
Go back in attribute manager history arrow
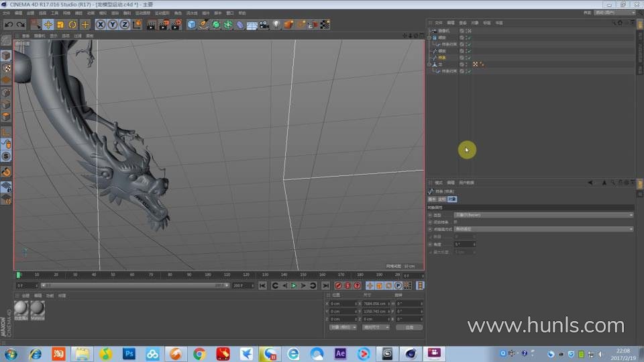click(x=590, y=183)
